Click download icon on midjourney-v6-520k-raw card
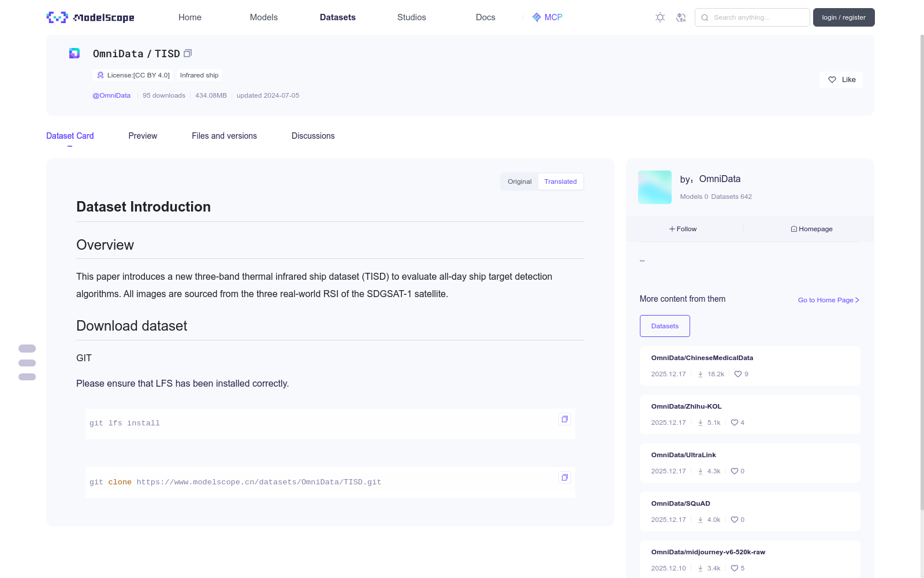This screenshot has width=924, height=578. tap(701, 568)
